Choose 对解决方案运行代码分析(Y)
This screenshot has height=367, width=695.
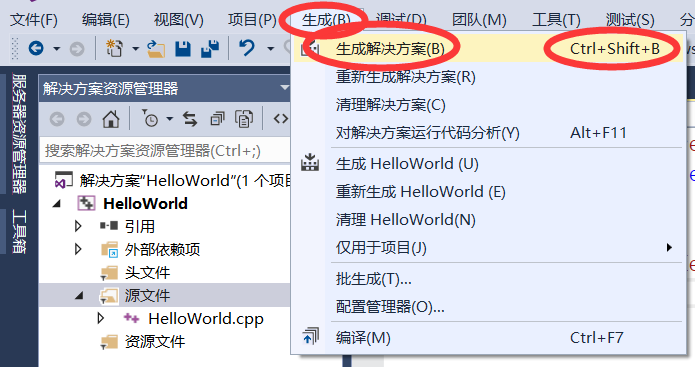pos(488,133)
